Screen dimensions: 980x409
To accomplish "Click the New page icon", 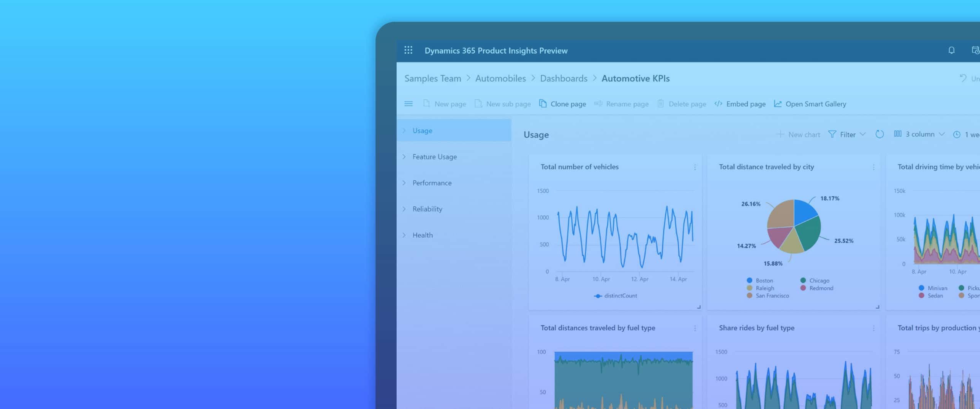I will point(426,104).
